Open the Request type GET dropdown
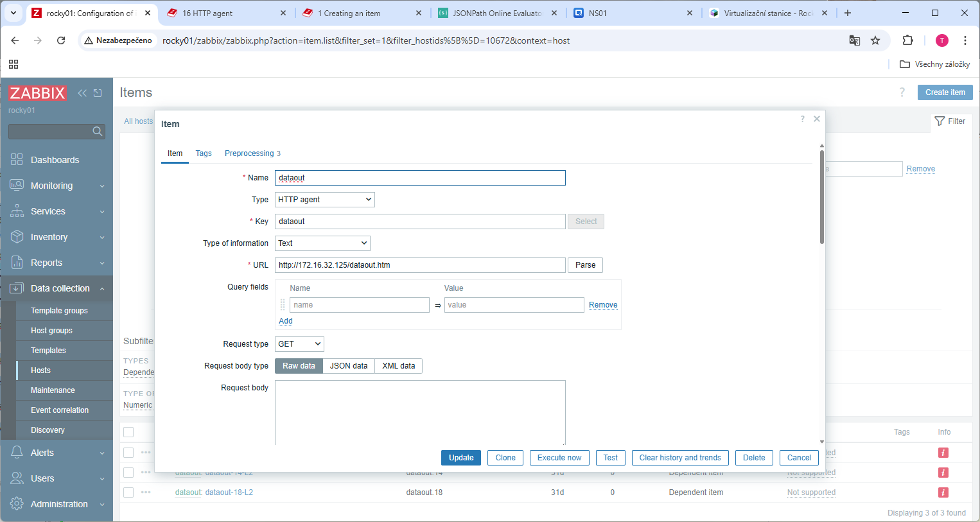This screenshot has width=980, height=522. (x=299, y=344)
